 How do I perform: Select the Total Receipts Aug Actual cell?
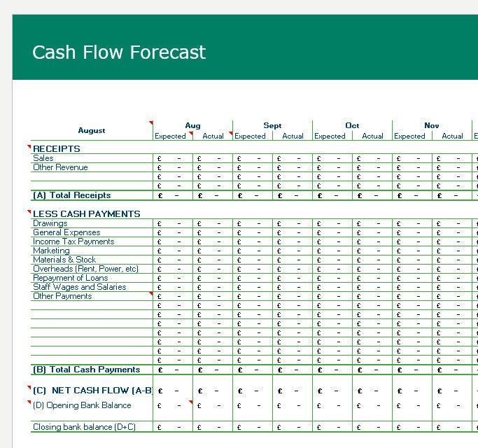pos(213,195)
